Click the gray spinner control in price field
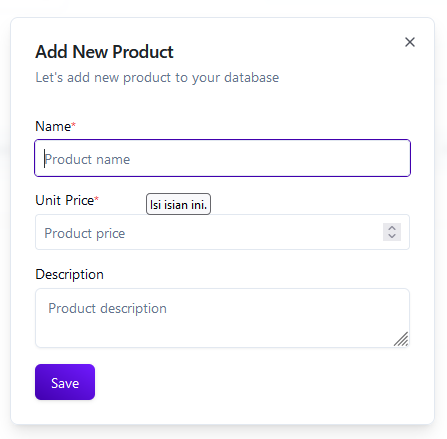 392,232
